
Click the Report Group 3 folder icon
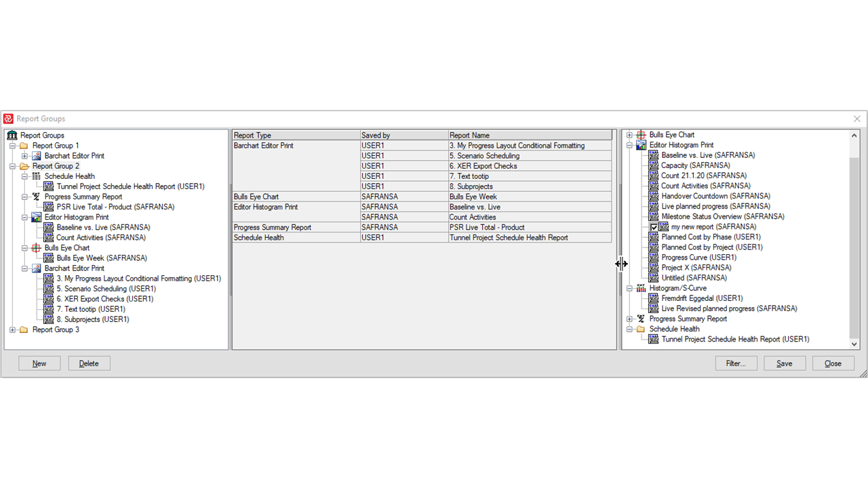tap(24, 329)
